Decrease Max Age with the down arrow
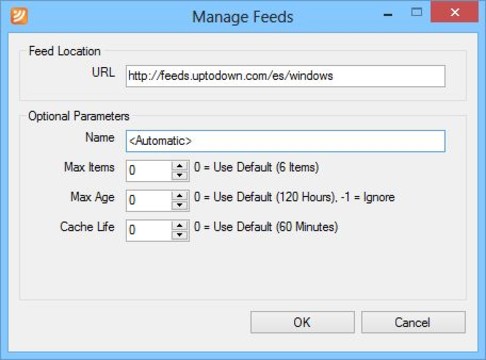 click(x=180, y=205)
